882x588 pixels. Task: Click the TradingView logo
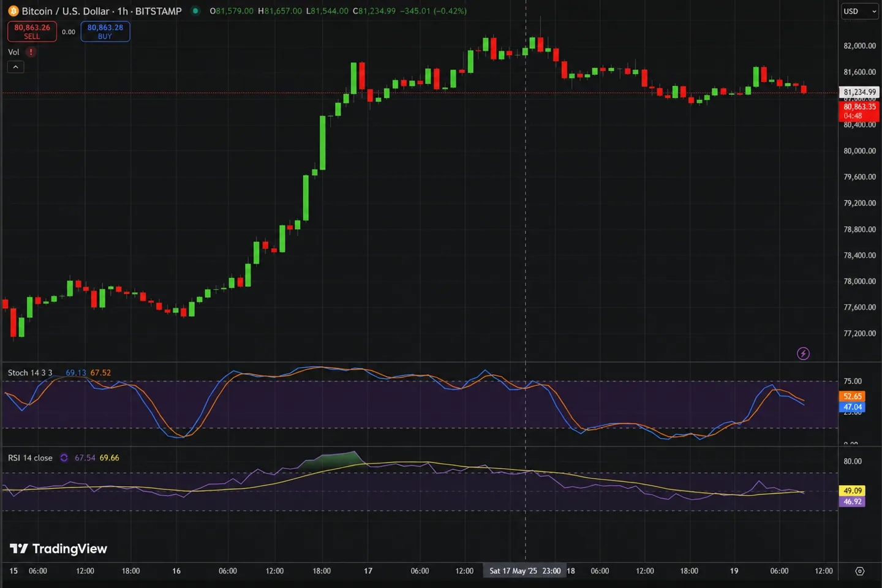59,549
